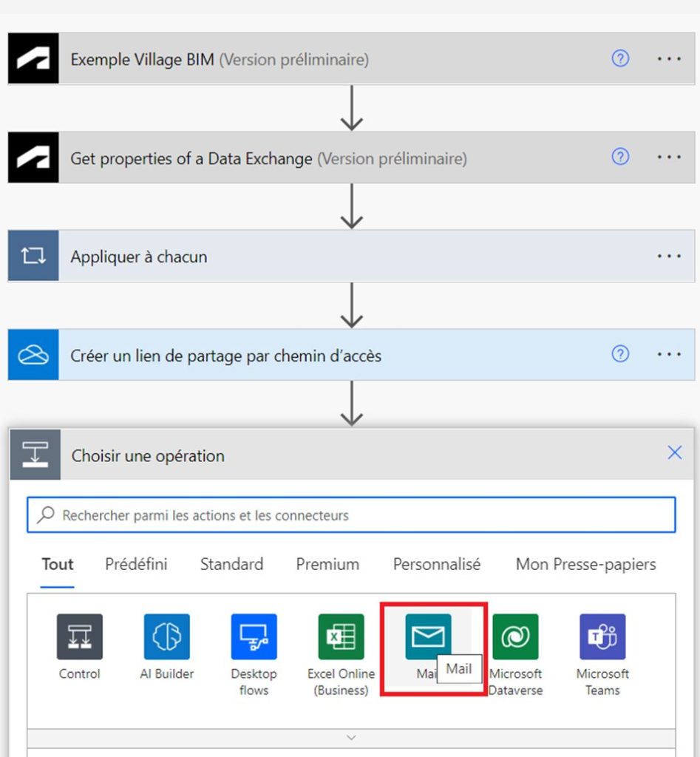This screenshot has width=700, height=757.
Task: Click the Desktop flows label text
Action: 254,682
